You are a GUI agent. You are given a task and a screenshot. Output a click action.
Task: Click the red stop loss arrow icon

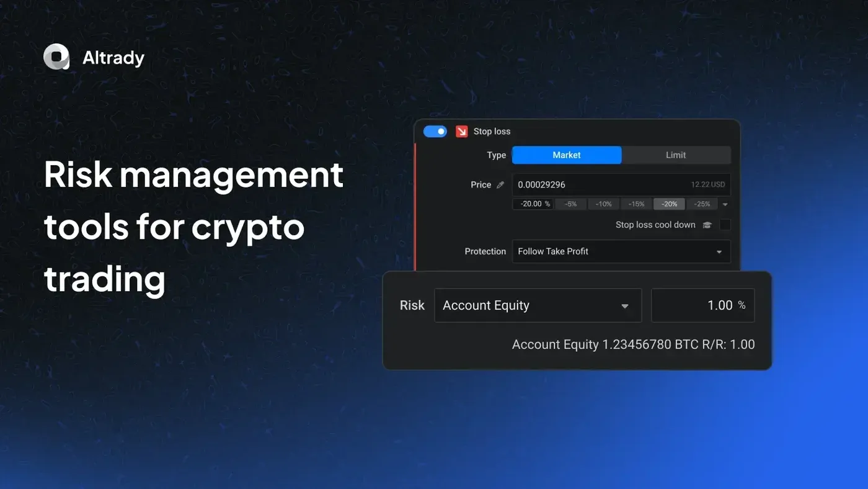tap(461, 132)
